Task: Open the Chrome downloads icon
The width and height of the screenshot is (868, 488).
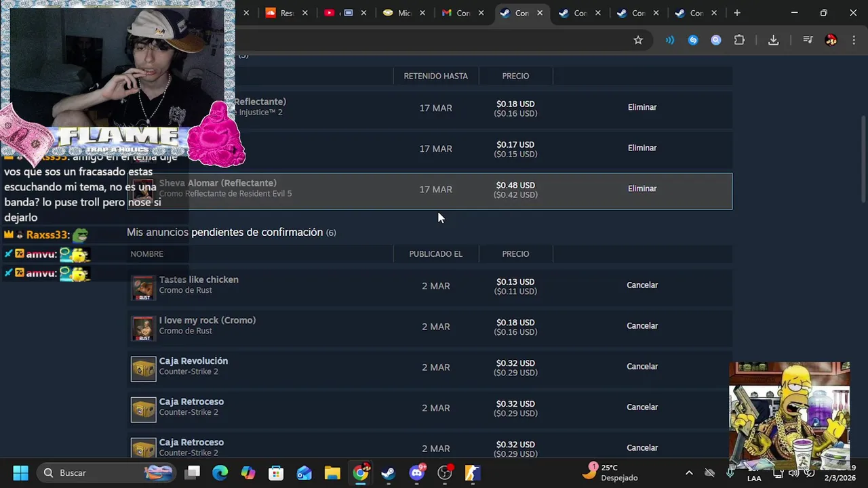Action: [x=773, y=40]
